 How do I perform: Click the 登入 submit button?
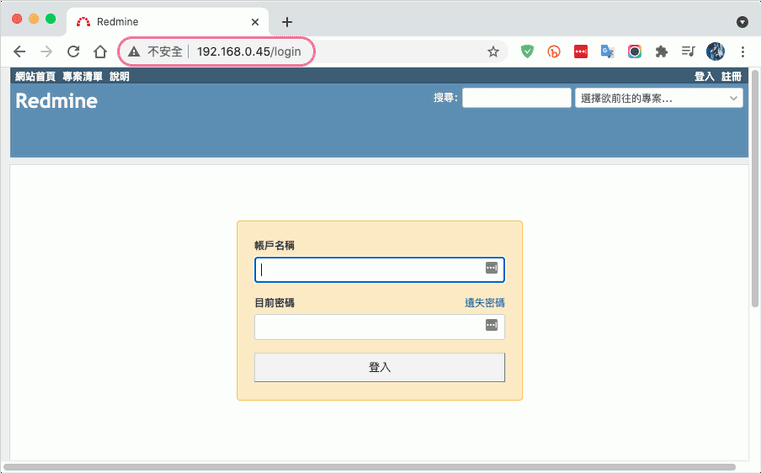pyautogui.click(x=380, y=367)
